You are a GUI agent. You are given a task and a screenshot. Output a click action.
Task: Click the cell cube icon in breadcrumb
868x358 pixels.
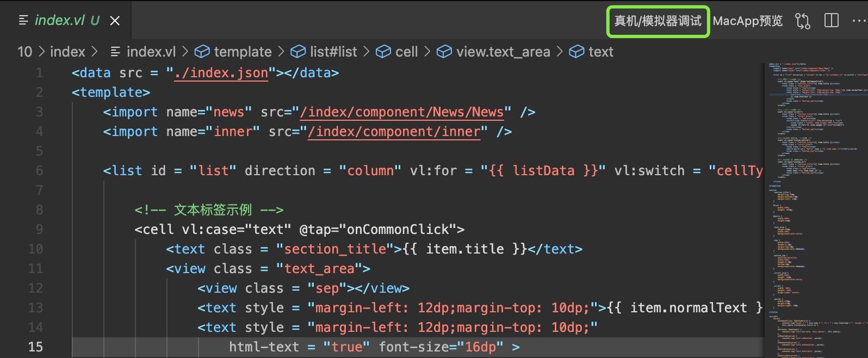(x=383, y=52)
